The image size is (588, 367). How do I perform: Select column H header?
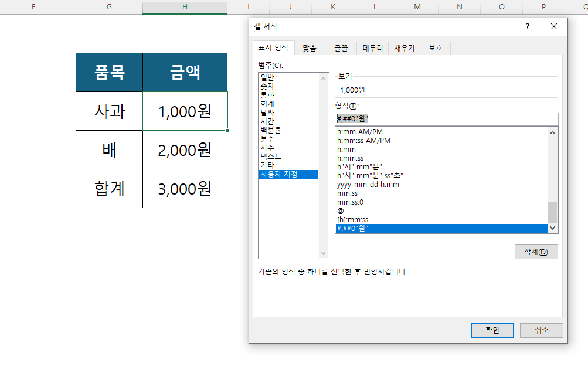185,6
